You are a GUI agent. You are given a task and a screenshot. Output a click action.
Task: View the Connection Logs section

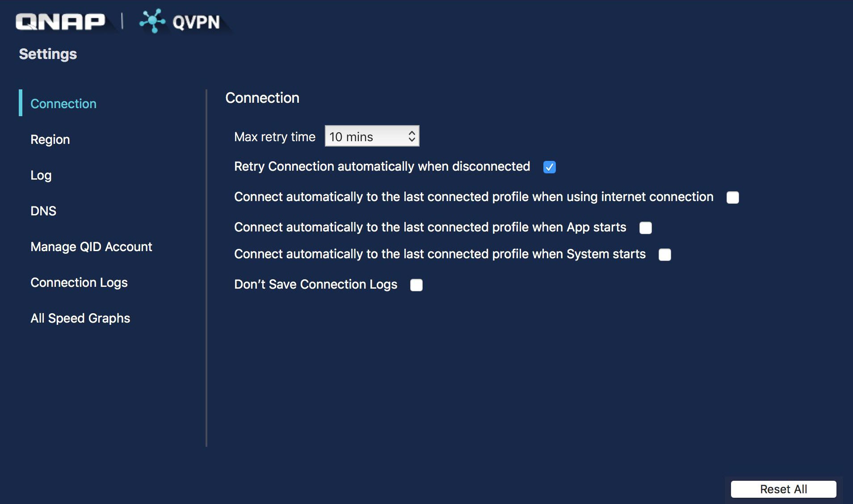pyautogui.click(x=79, y=282)
